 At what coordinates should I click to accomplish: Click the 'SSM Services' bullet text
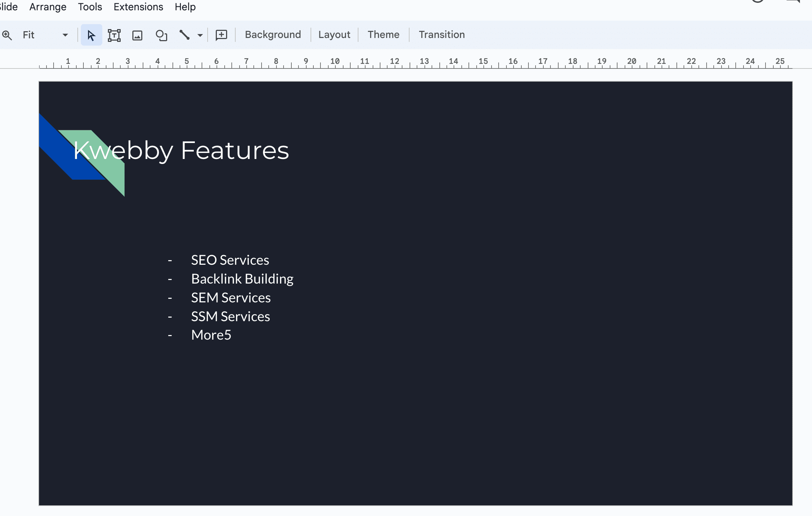[230, 317]
